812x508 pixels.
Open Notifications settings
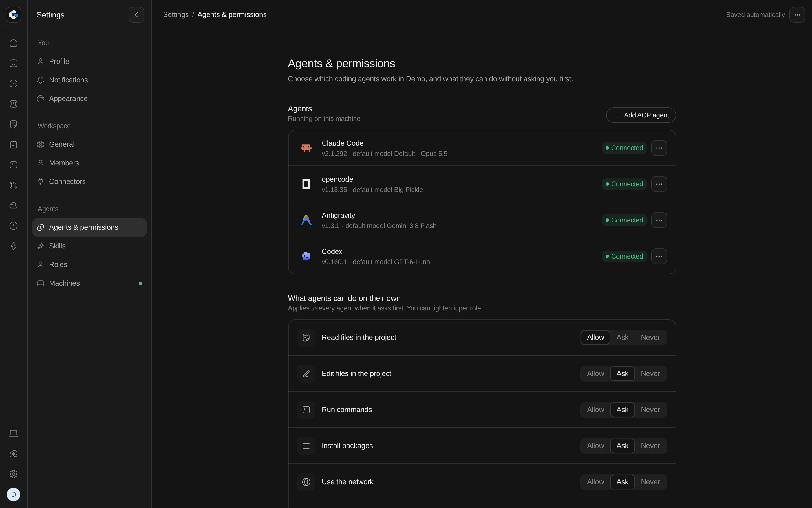click(x=89, y=80)
